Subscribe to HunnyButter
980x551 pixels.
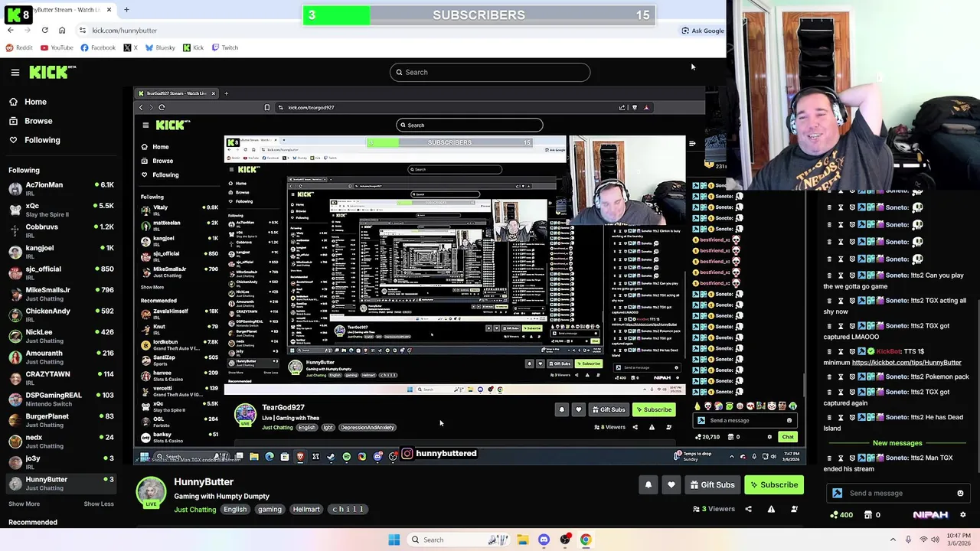(774, 484)
